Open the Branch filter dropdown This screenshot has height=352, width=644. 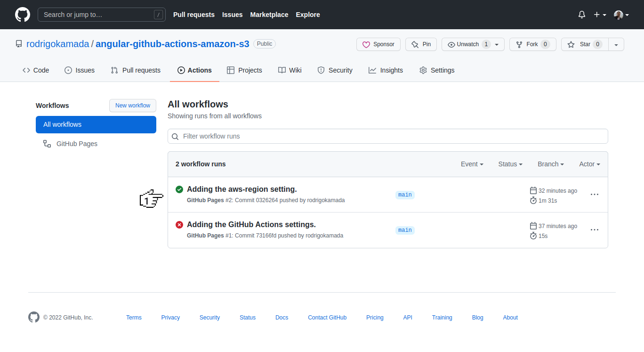click(x=550, y=164)
